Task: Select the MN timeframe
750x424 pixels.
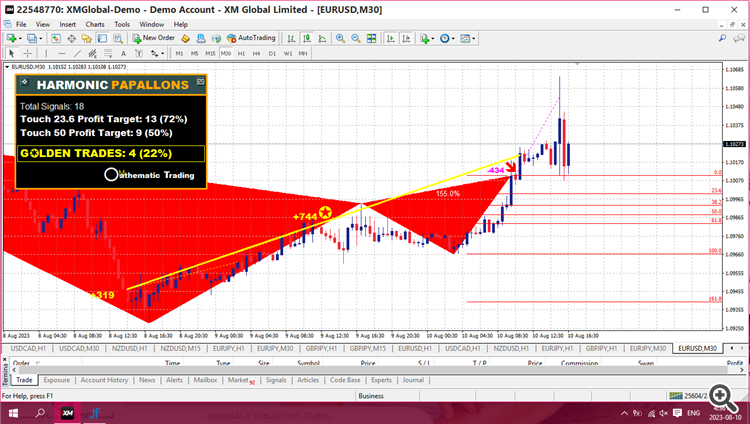Action: point(303,53)
